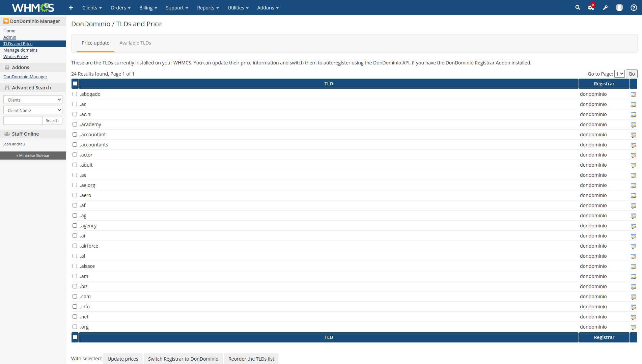642x364 pixels.
Task: Click the joan.andreu staff name
Action: pos(14,144)
